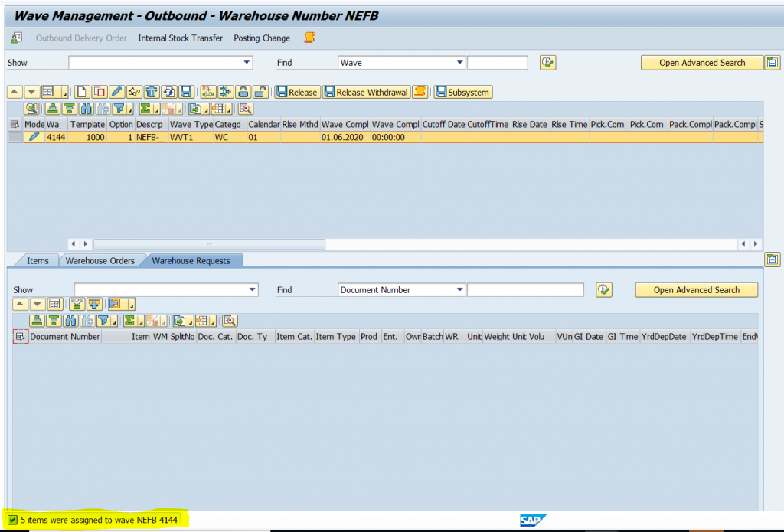Viewport: 784px width, 532px height.
Task: Click the Subsystem button
Action: tap(463, 92)
